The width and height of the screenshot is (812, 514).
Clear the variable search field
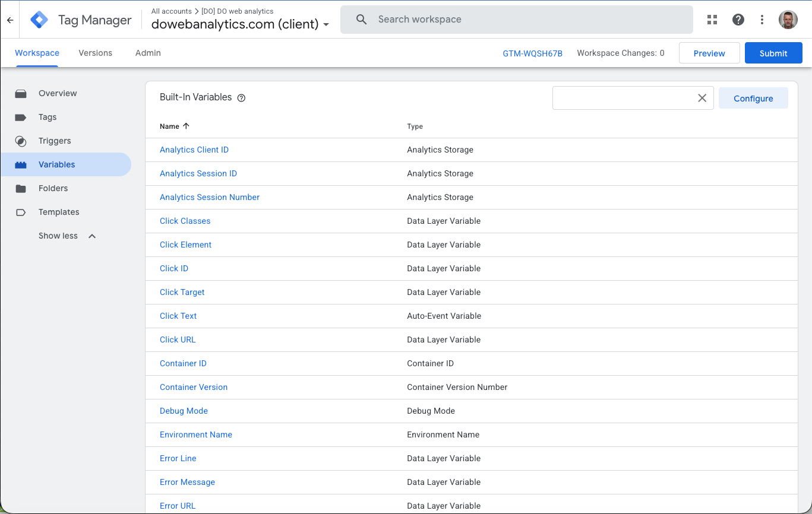pos(702,98)
